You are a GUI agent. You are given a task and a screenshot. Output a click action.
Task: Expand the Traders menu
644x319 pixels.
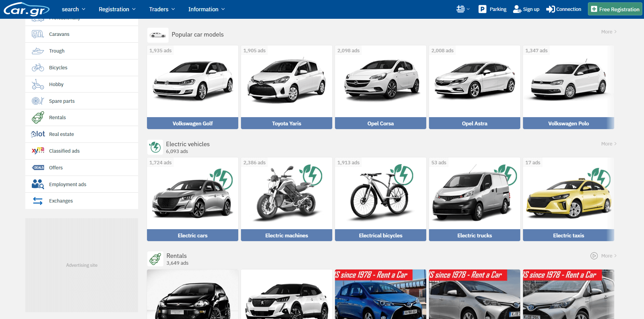click(162, 9)
